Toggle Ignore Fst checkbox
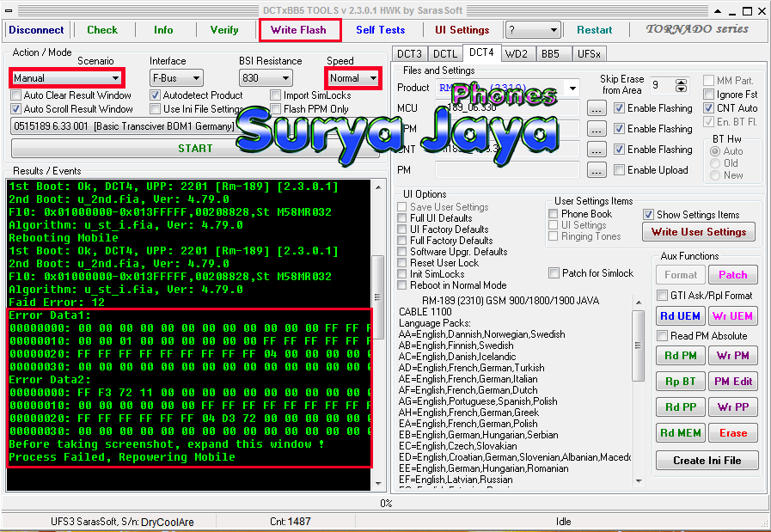This screenshot has width=771, height=532. (x=708, y=94)
